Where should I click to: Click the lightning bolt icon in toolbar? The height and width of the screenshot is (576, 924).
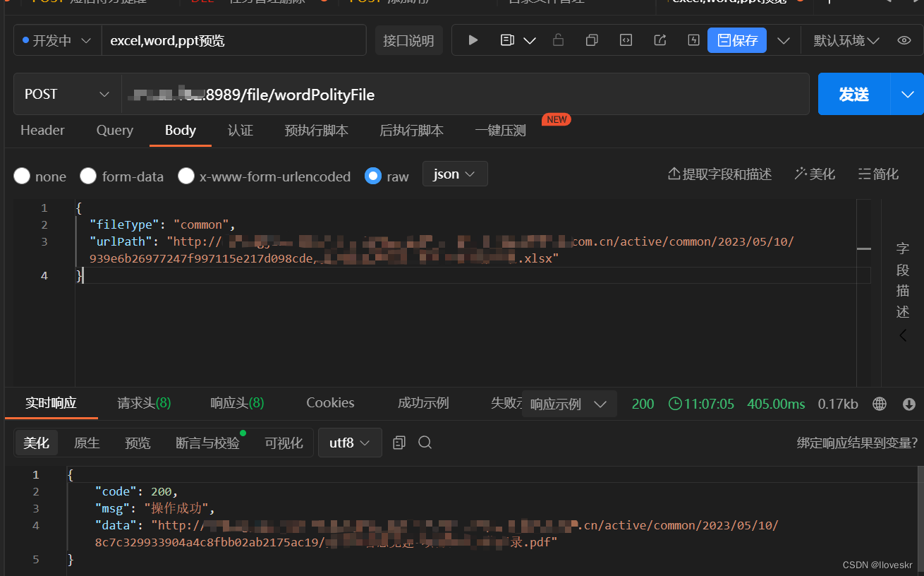tap(694, 40)
